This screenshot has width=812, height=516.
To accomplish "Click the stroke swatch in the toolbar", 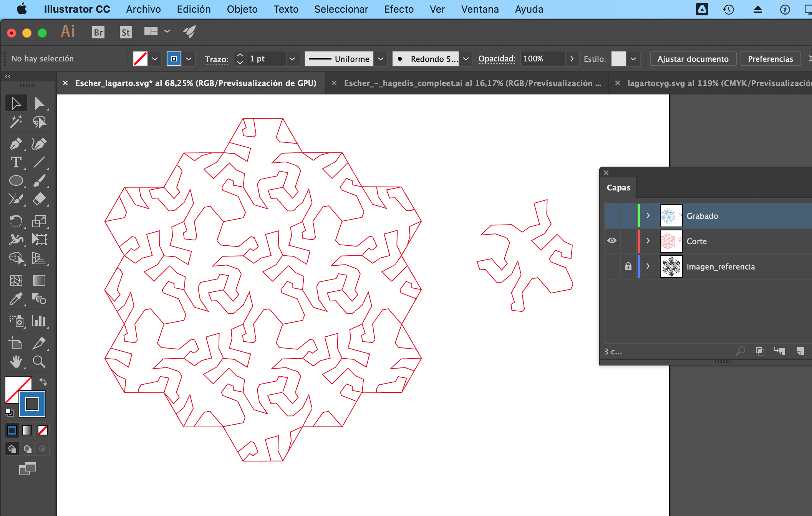I will pyautogui.click(x=32, y=404).
